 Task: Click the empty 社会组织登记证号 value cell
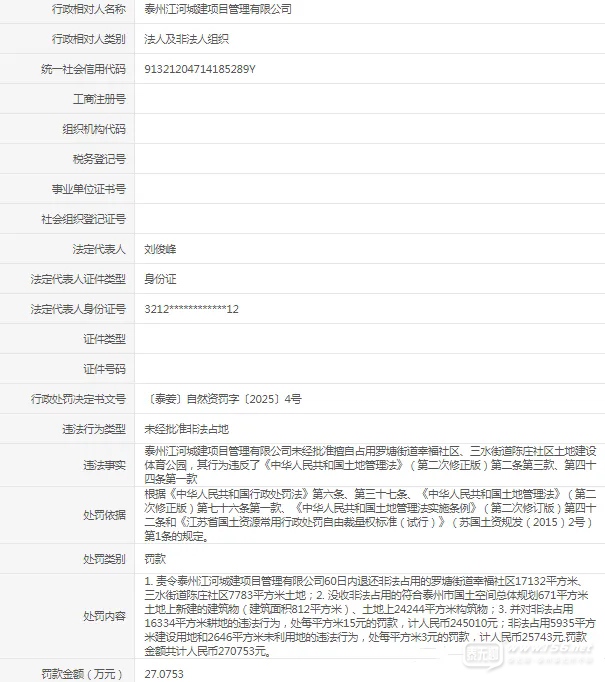tap(370, 218)
